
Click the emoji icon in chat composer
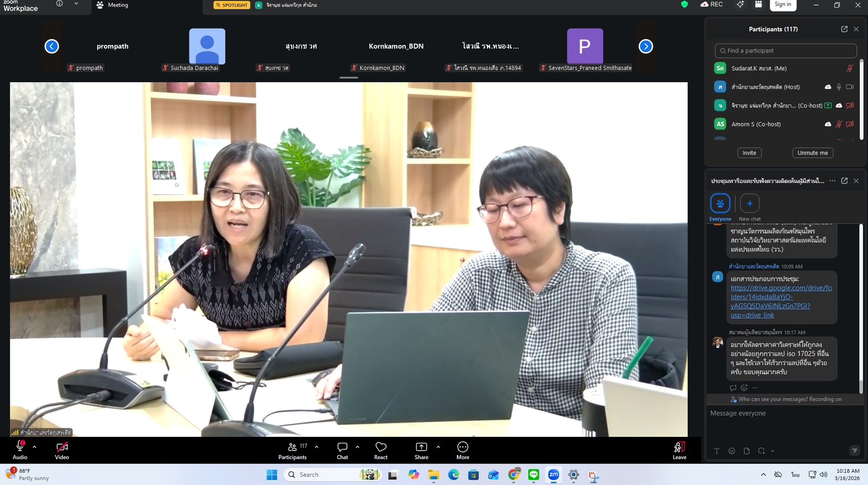[x=732, y=451]
